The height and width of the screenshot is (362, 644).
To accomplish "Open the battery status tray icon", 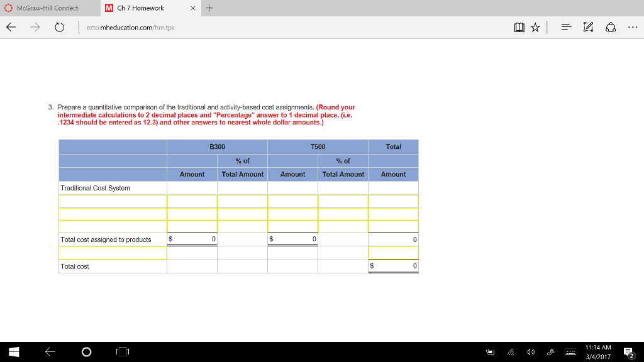I will (490, 352).
